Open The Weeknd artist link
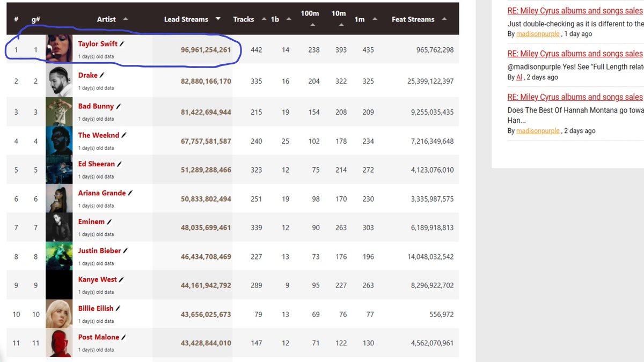The width and height of the screenshot is (644, 362). [x=99, y=135]
